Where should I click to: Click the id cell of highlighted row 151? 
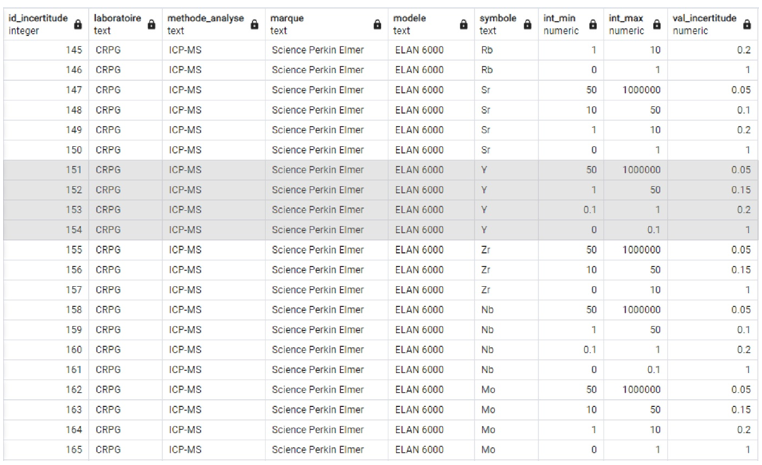coord(45,170)
